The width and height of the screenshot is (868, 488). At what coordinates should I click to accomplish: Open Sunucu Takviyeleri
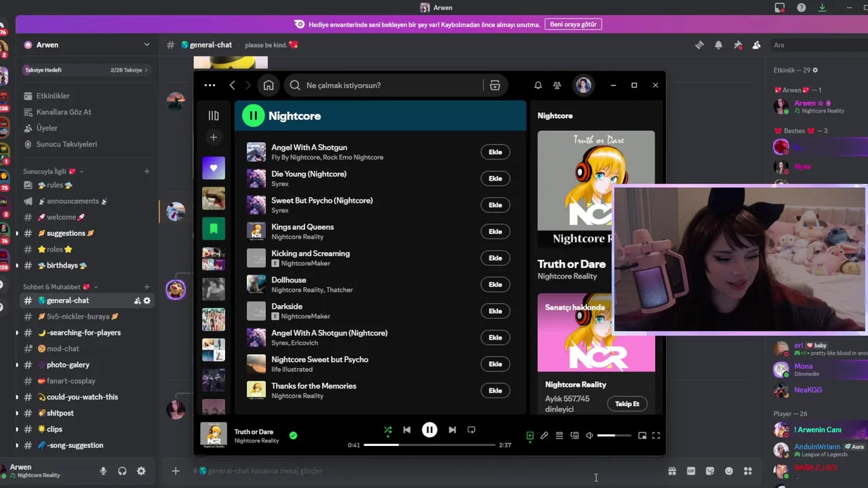(x=86, y=144)
